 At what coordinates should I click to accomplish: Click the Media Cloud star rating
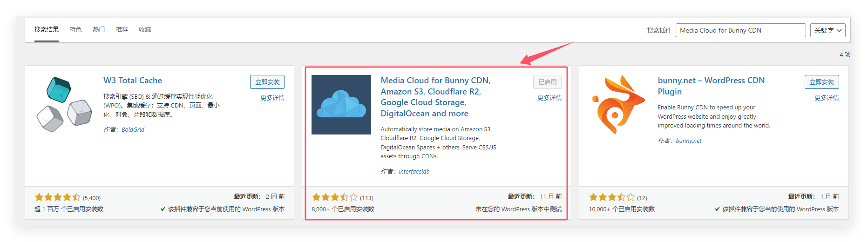335,197
